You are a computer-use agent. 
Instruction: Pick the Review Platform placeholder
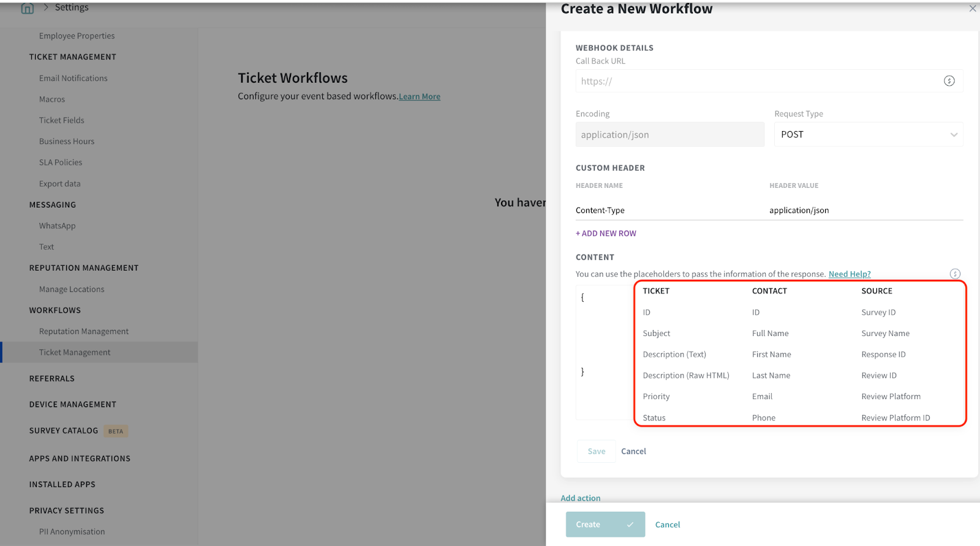[x=891, y=397]
